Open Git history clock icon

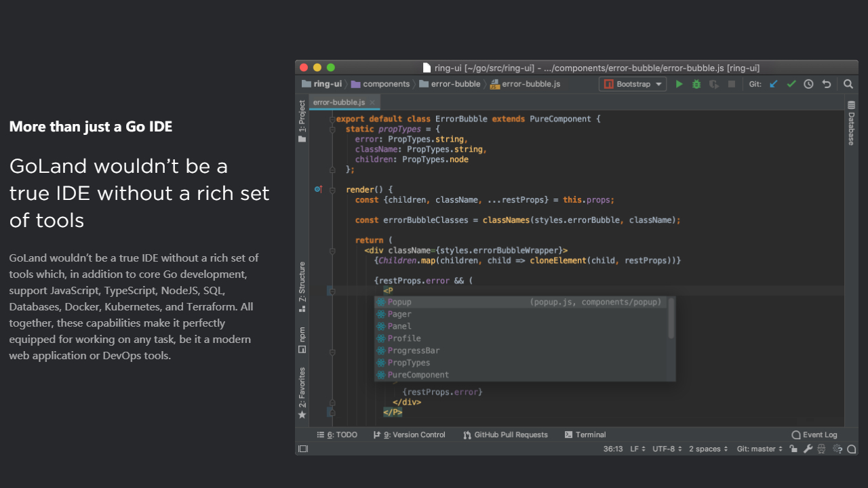pyautogui.click(x=808, y=84)
